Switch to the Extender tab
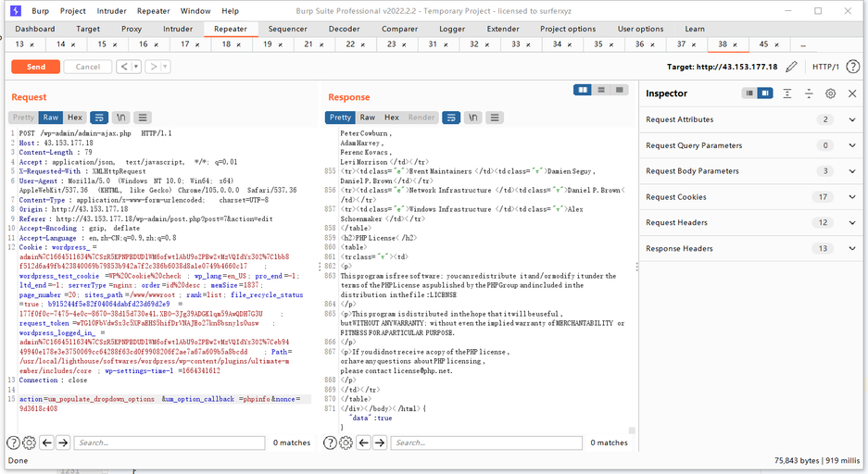 [503, 29]
